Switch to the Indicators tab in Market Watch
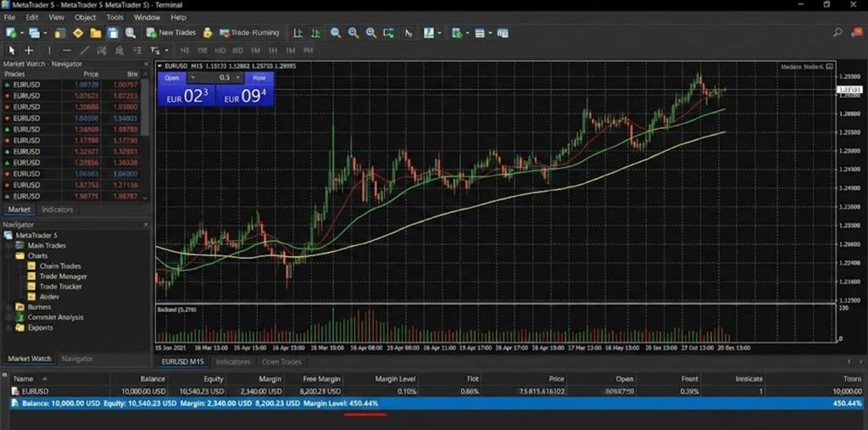 58,209
